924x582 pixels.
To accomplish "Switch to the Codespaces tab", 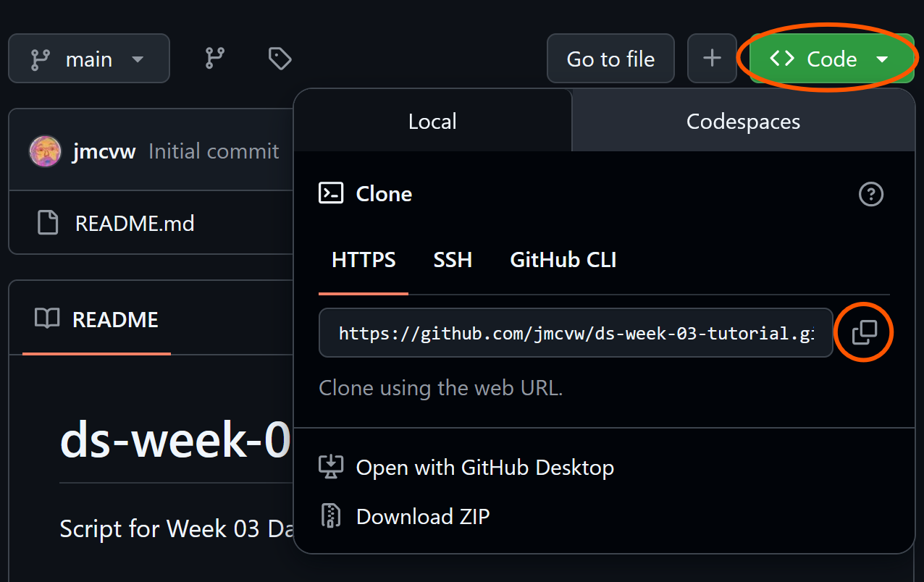I will (743, 121).
